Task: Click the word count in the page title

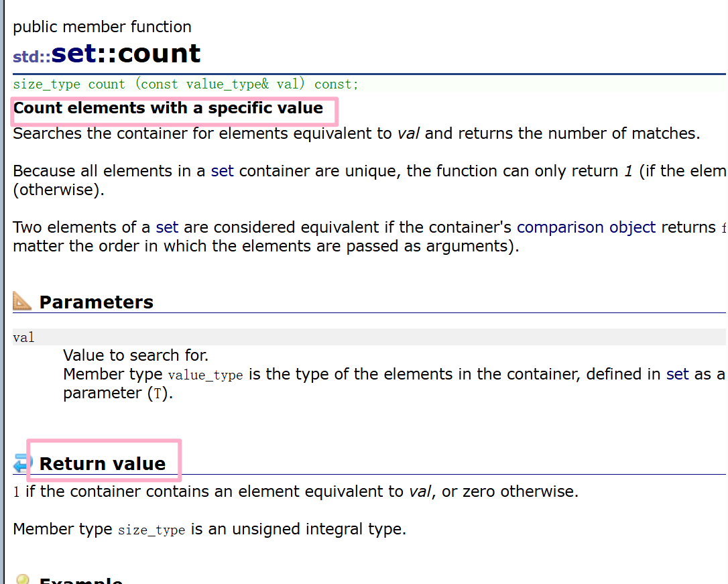Action: tap(160, 54)
